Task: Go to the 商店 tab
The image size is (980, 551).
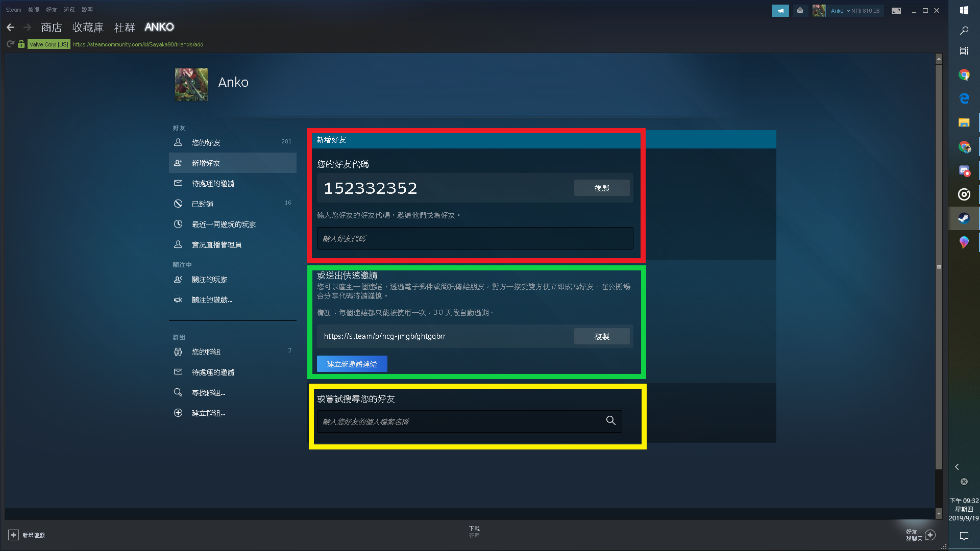Action: pos(52,27)
